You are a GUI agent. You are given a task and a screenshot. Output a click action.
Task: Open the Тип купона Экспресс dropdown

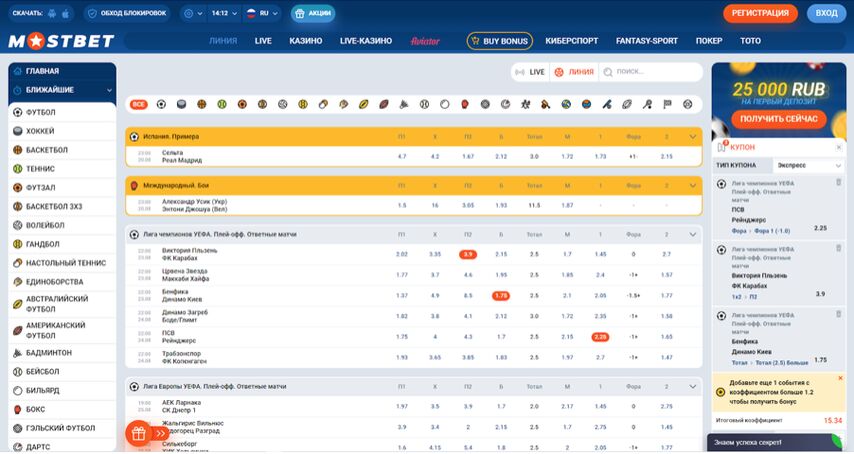(808, 165)
